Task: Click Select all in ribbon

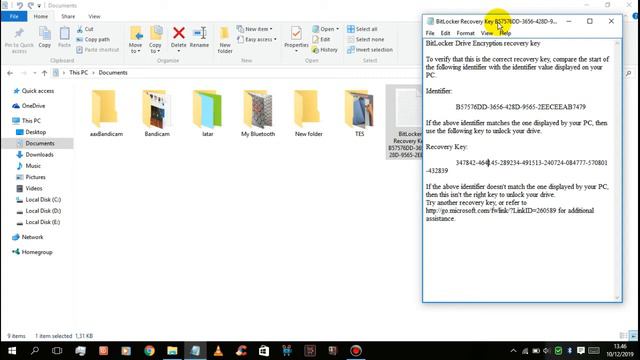Action: [x=362, y=29]
